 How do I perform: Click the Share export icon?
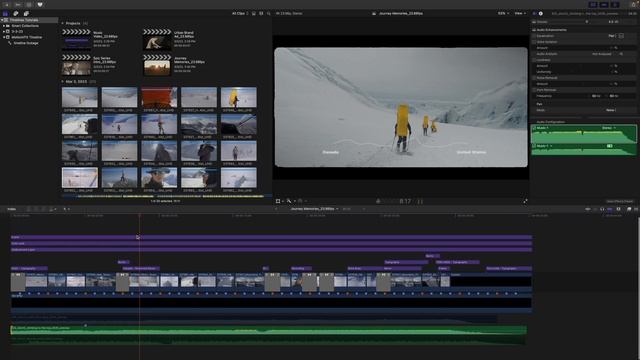(x=634, y=4)
